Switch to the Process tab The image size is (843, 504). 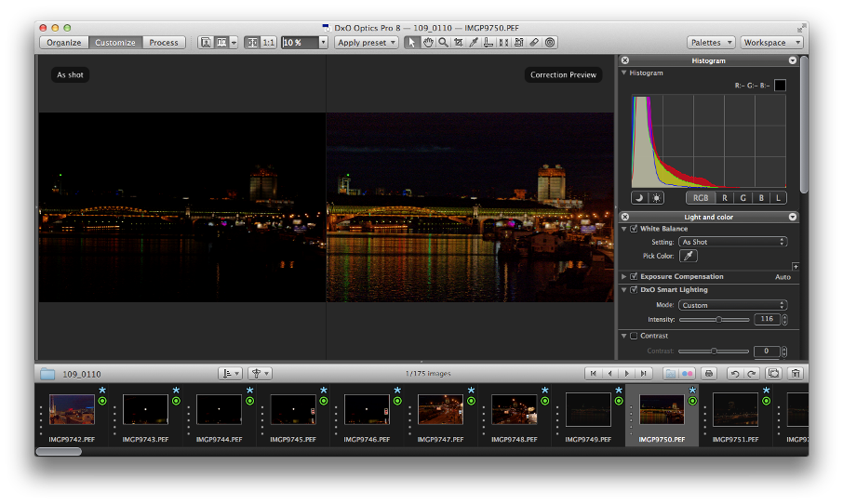click(x=164, y=43)
